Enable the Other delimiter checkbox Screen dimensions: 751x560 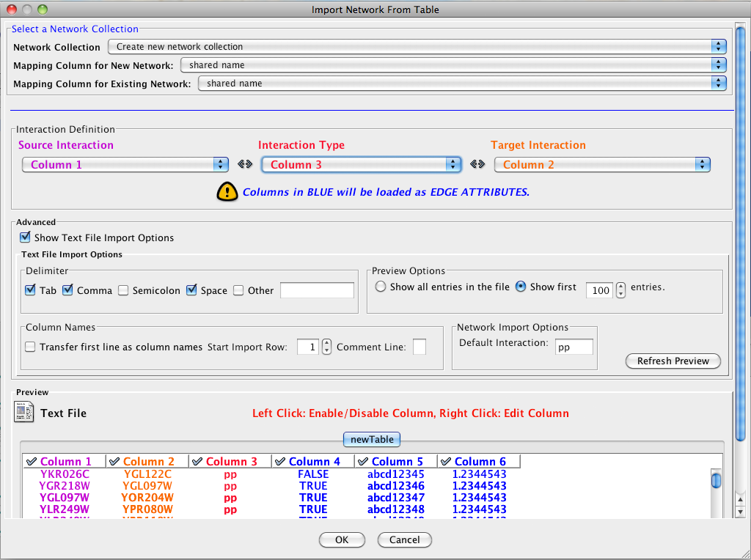[238, 290]
